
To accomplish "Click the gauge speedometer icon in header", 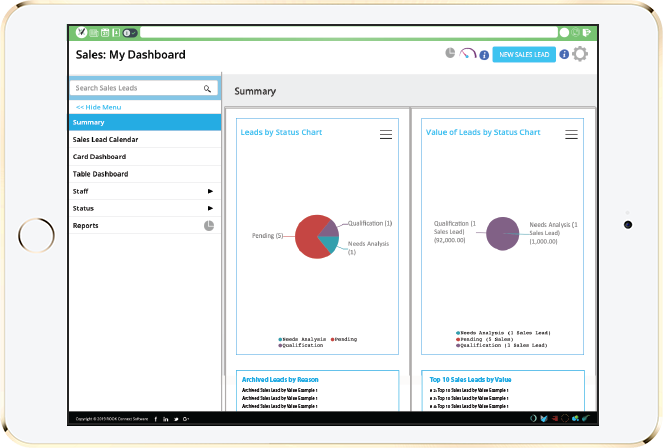I will pos(467,54).
